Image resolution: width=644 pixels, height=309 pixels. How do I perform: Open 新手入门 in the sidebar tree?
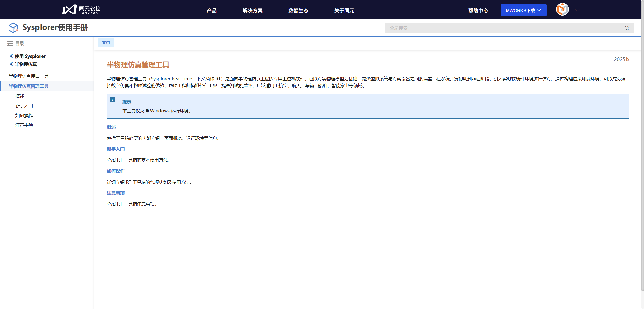[x=24, y=106]
